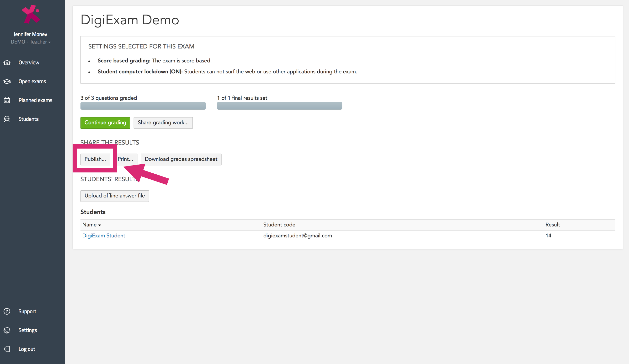
Task: Click Share grading work... button
Action: [x=163, y=123]
